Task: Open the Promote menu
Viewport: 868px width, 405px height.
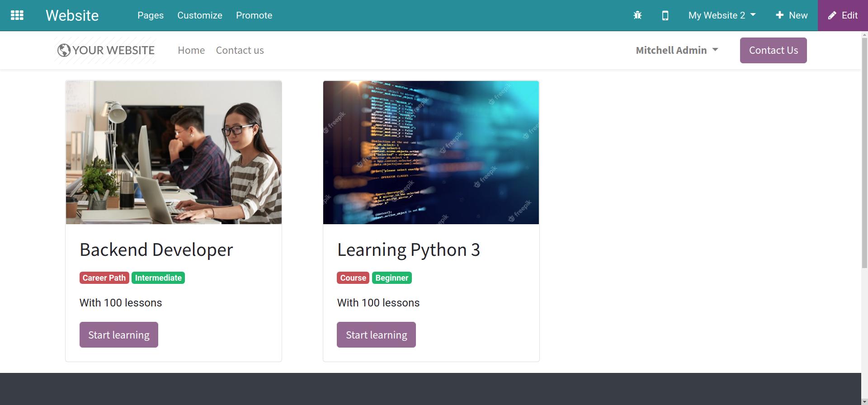Action: pos(254,15)
